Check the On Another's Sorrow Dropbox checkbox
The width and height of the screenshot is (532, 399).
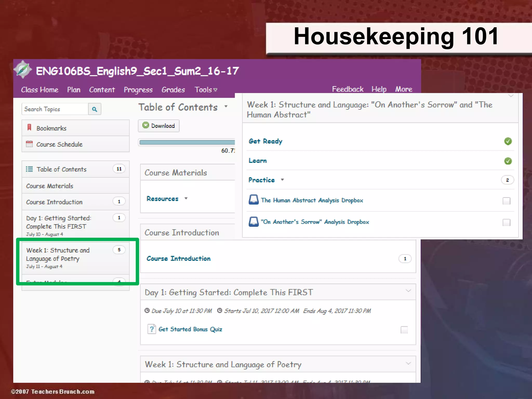pos(506,222)
